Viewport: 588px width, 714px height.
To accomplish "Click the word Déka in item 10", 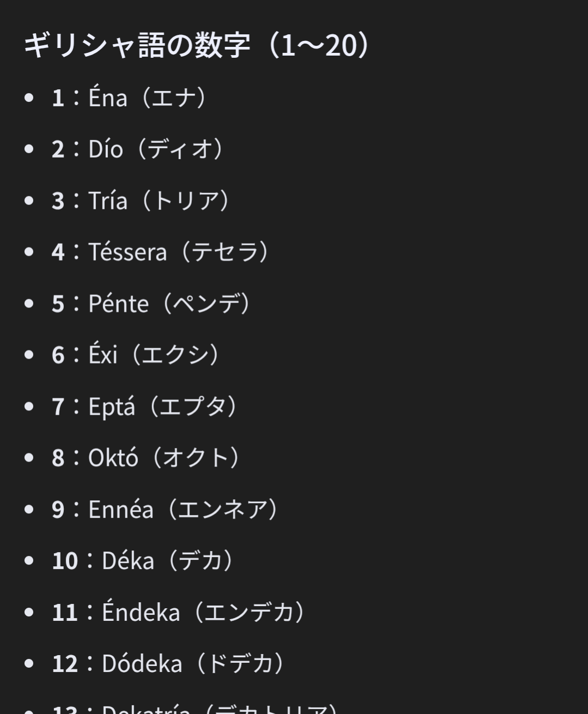I will click(128, 561).
